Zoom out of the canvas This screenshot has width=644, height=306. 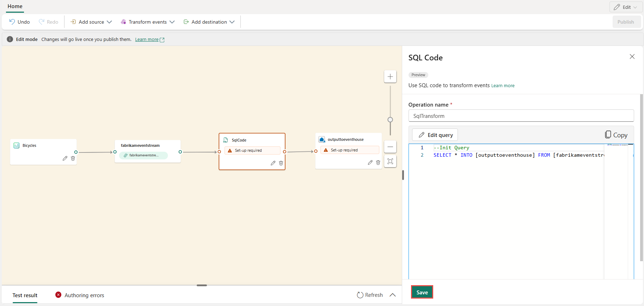click(390, 147)
